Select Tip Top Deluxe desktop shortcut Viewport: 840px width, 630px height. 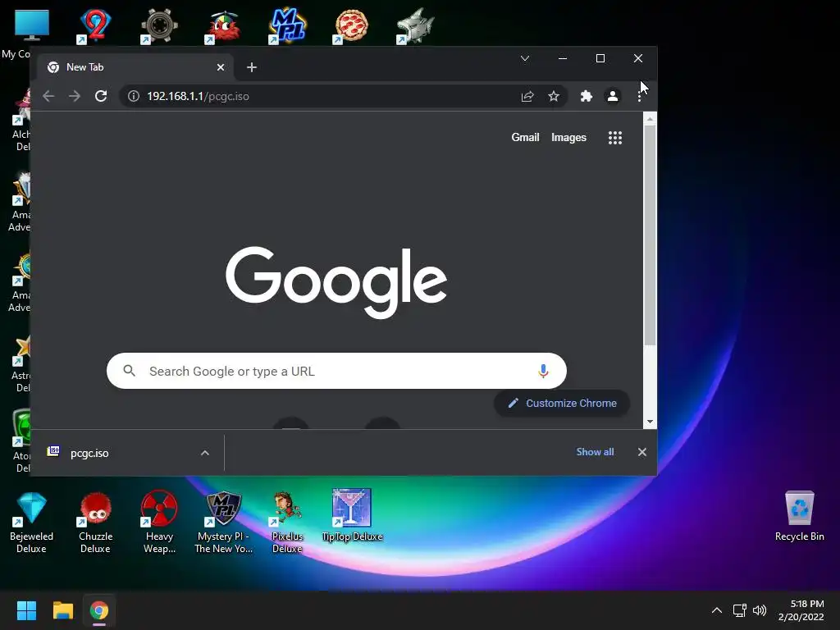tap(352, 515)
